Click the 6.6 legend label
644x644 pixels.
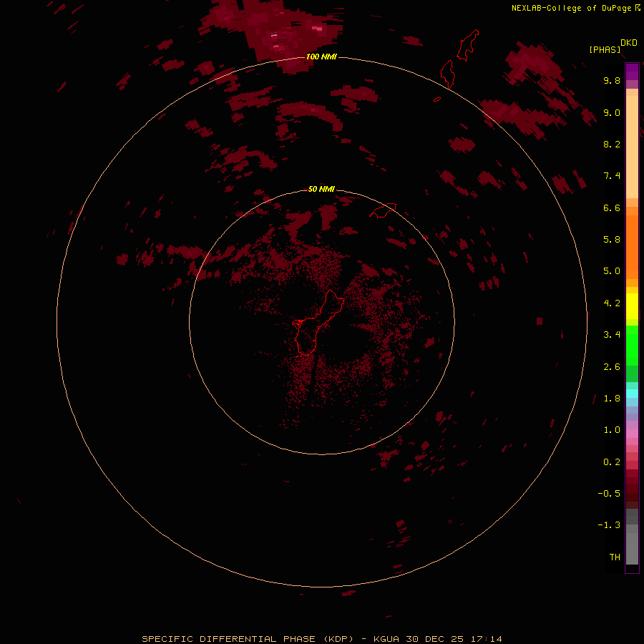[x=612, y=208]
